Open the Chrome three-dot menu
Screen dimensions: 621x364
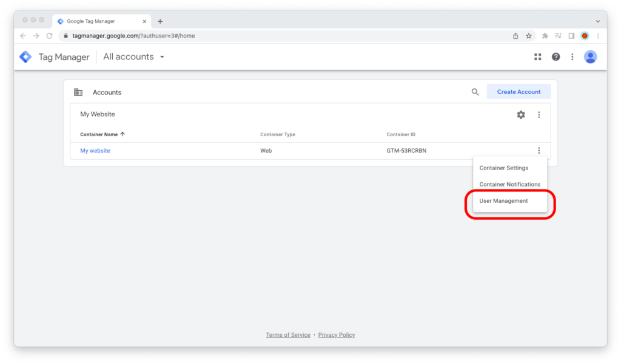(x=598, y=36)
